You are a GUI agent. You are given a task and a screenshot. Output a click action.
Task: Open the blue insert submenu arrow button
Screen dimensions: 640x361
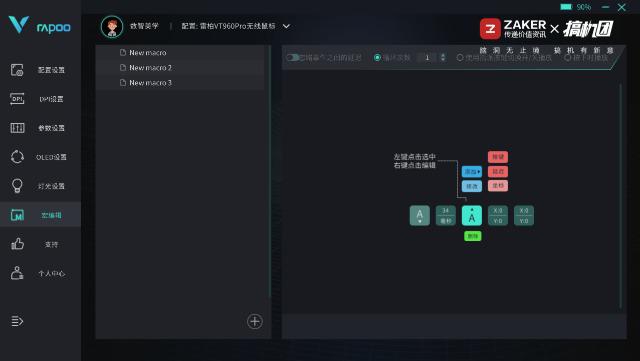click(472, 172)
